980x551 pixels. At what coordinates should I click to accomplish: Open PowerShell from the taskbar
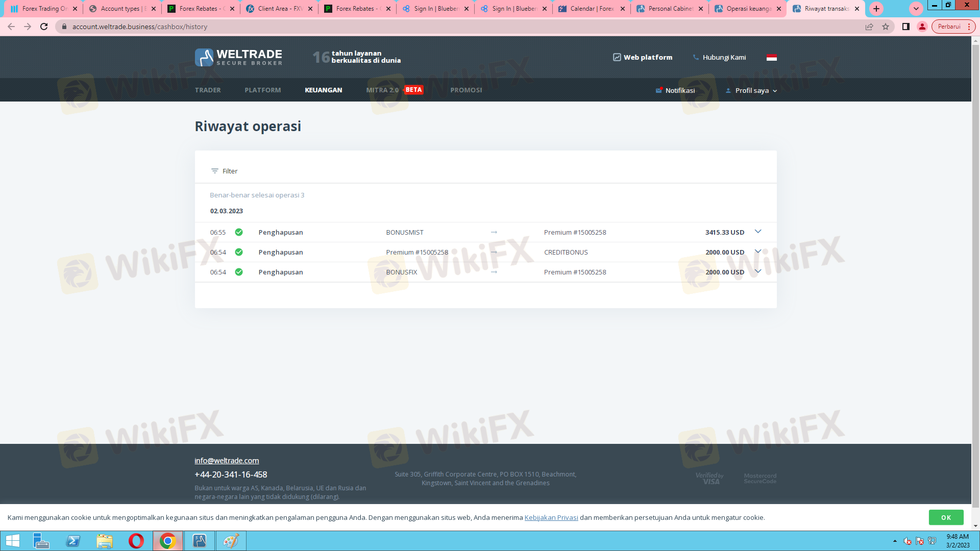tap(73, 541)
